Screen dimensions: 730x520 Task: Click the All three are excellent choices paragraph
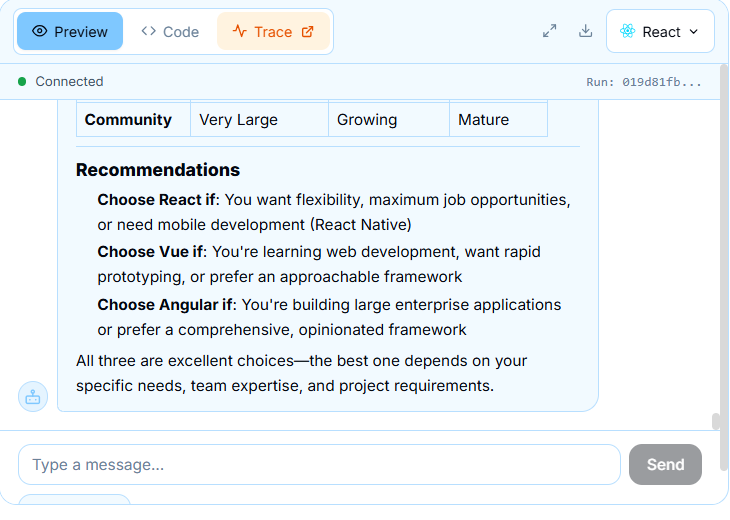coord(301,373)
